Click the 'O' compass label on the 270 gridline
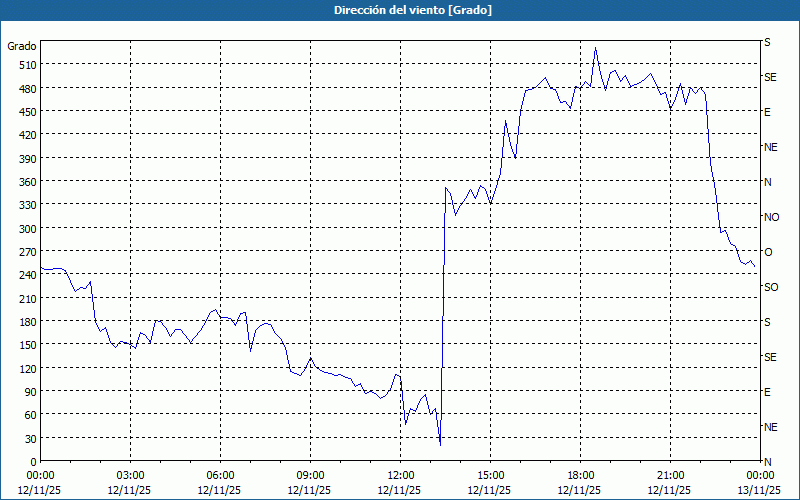Screen dimensions: 800x500 [768, 252]
